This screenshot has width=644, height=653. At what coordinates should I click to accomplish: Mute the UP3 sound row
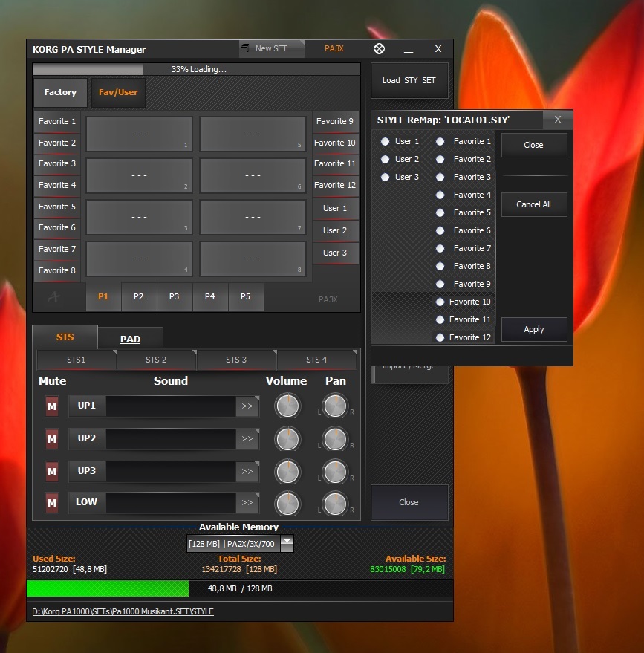51,472
